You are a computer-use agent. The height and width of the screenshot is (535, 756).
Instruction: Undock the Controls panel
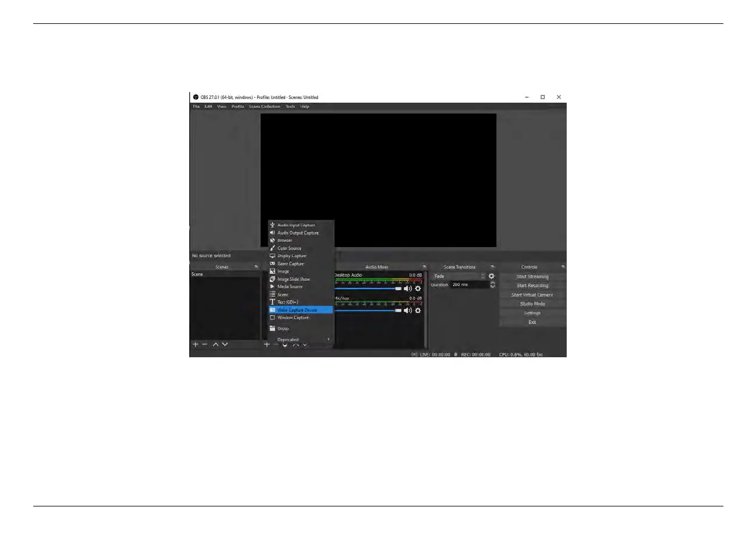(562, 267)
